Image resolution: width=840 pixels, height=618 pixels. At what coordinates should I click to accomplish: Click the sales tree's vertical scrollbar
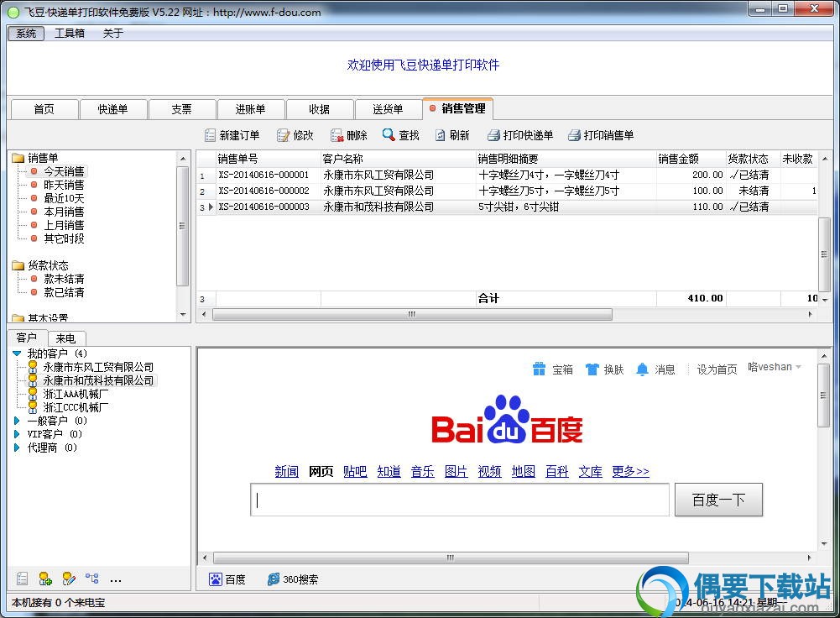(x=183, y=226)
